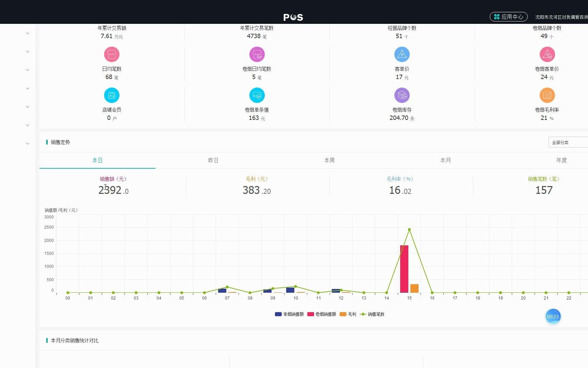Toggle 卷烟销售额 legend series
Screen dimensions: 588x368
(322, 314)
